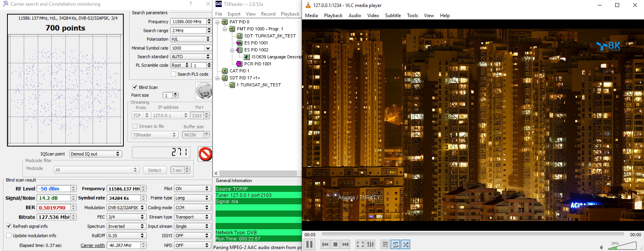
Task: Open VLC Audio menu
Action: pyautogui.click(x=354, y=16)
